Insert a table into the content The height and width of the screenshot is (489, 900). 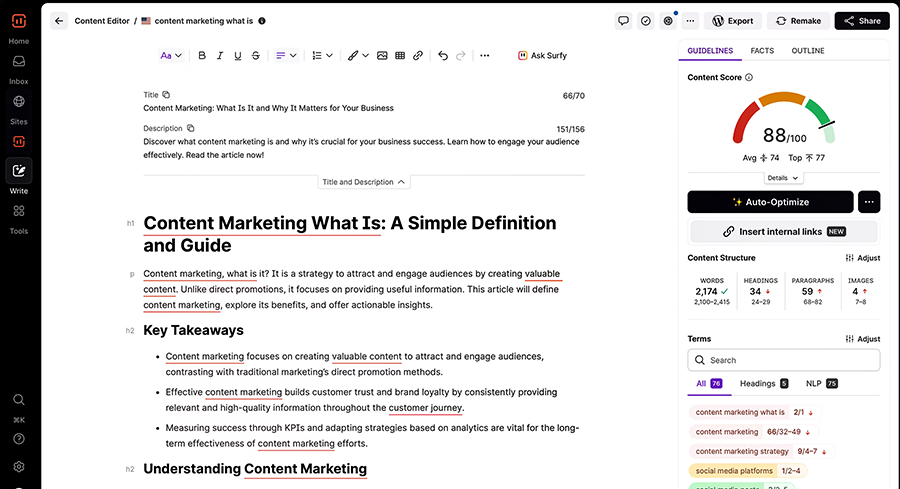point(400,56)
